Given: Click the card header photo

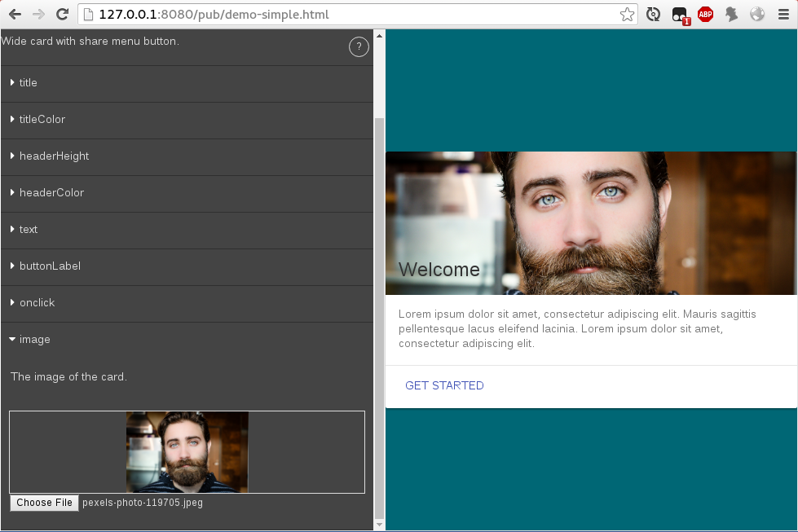Looking at the screenshot, I should click(592, 222).
